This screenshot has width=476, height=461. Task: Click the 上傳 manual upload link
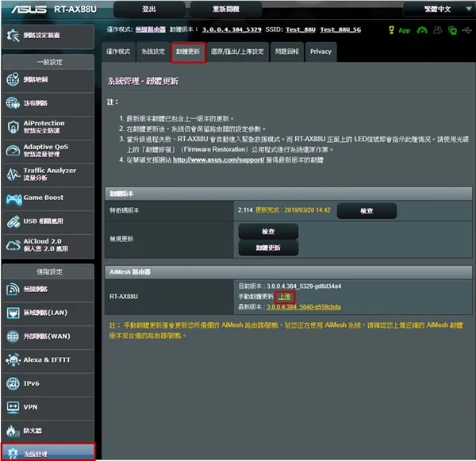pos(285,297)
